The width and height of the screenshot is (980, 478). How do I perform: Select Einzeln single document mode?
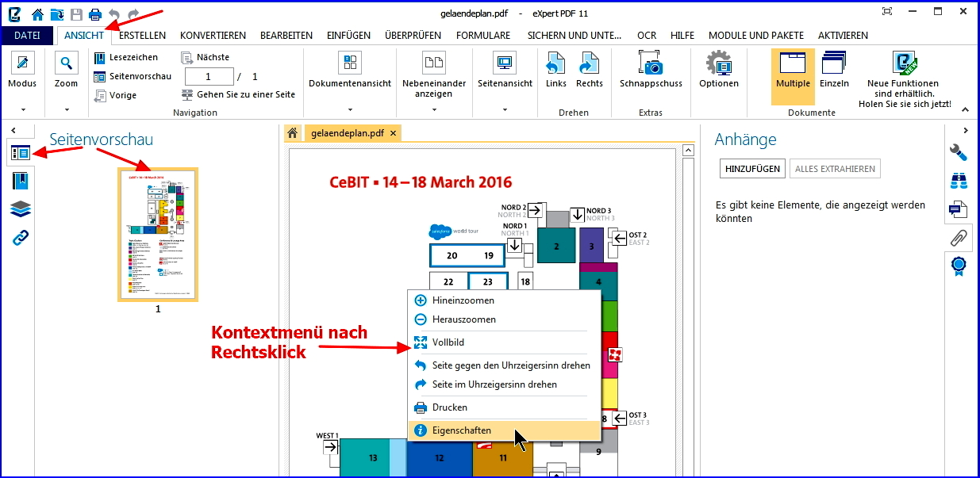(834, 70)
